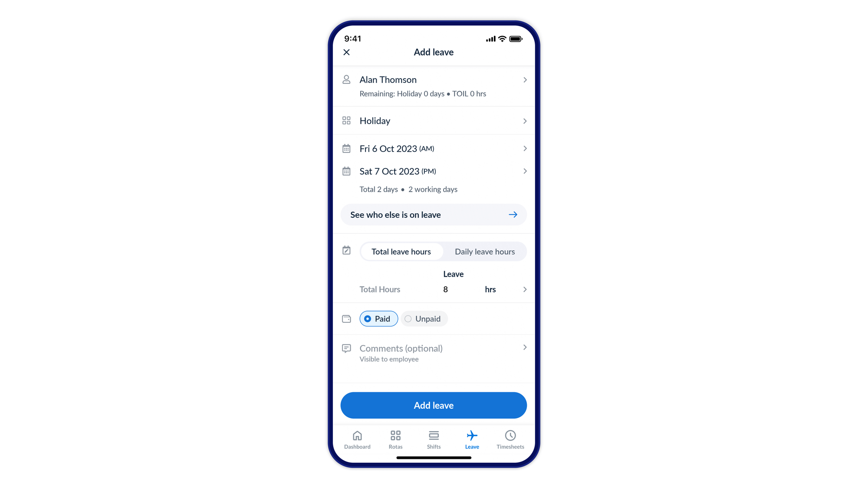The image size is (868, 488).
Task: Close the Add leave screen
Action: (347, 52)
